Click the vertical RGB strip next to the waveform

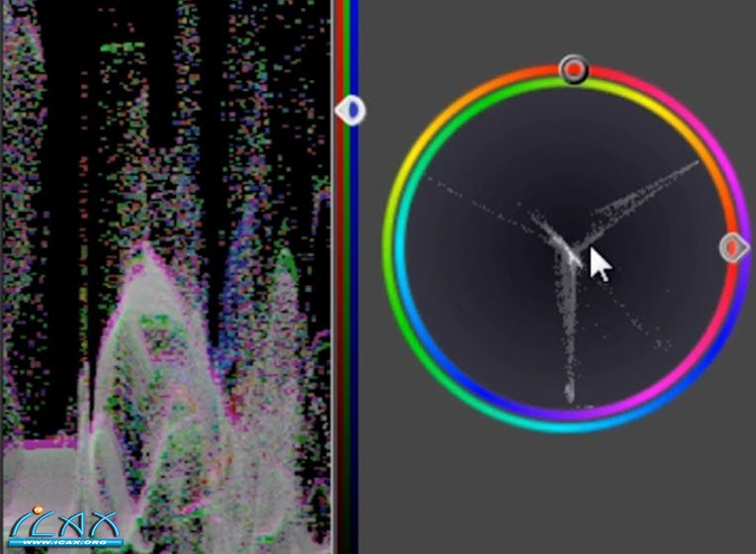[347, 277]
